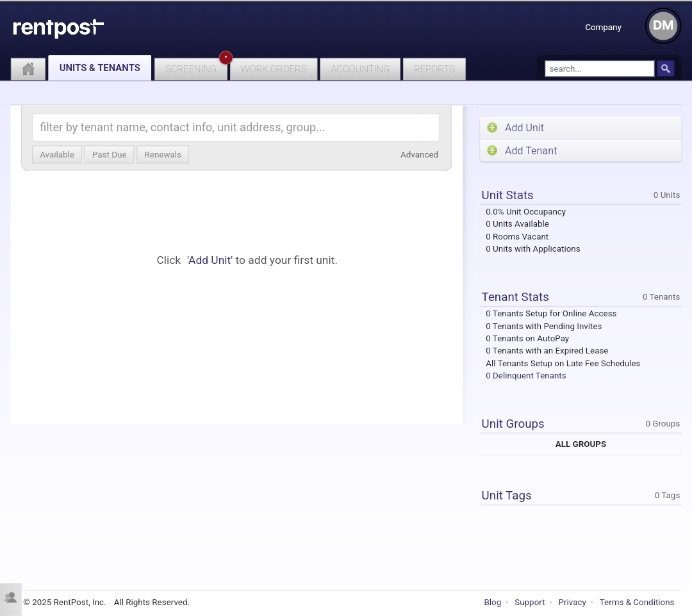Click '0 Rooms Vacant' stat
Screen dimensions: 692x616
click(517, 237)
